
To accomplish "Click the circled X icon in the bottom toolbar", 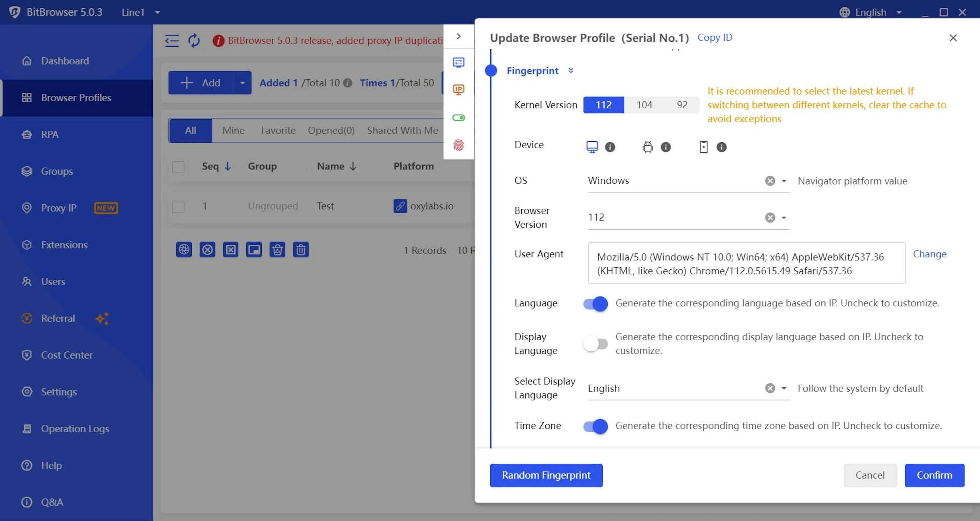I will pos(207,250).
